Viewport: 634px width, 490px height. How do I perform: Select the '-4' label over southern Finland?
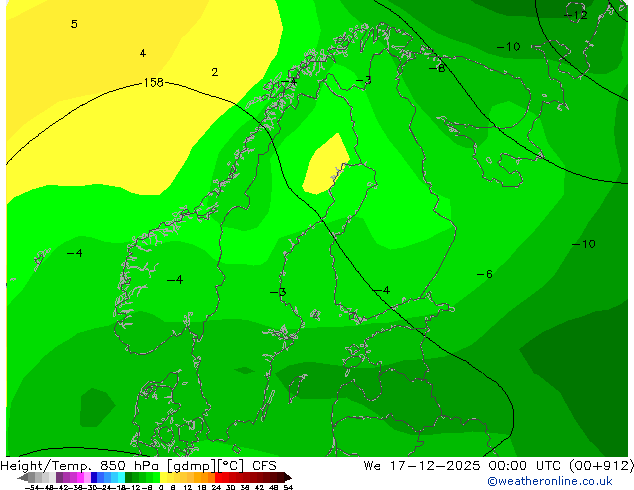tap(381, 290)
